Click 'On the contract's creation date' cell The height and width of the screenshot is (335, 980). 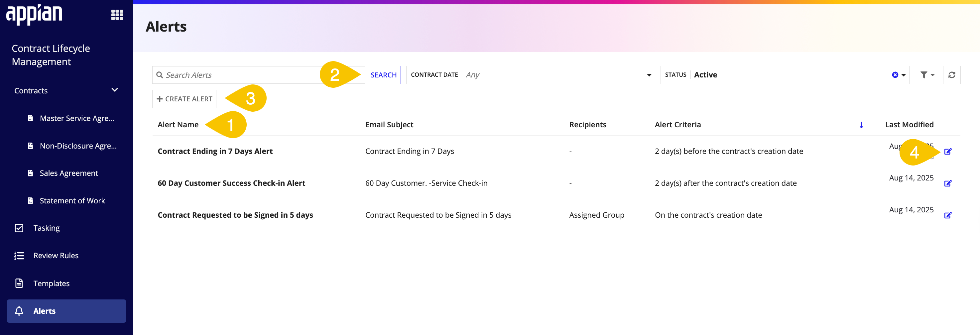click(708, 215)
